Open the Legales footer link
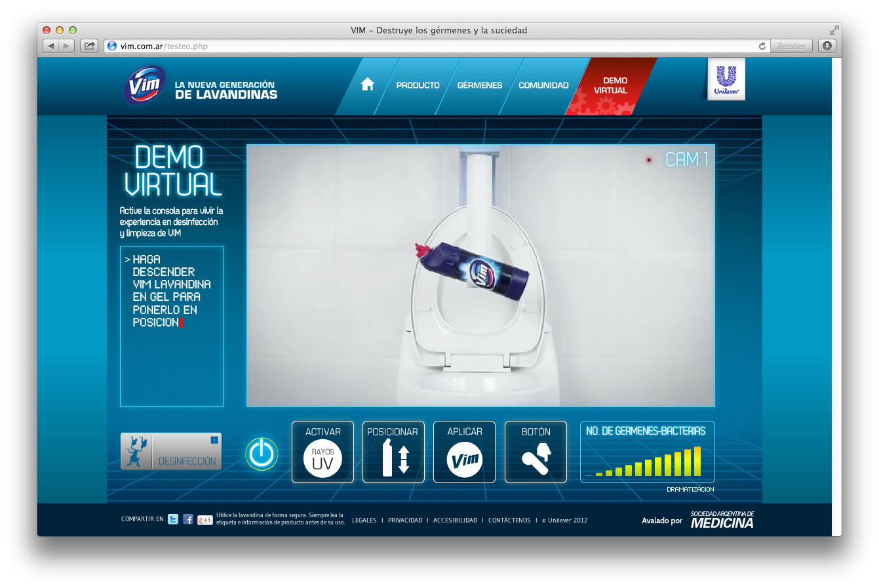This screenshot has height=588, width=879. coord(364,520)
